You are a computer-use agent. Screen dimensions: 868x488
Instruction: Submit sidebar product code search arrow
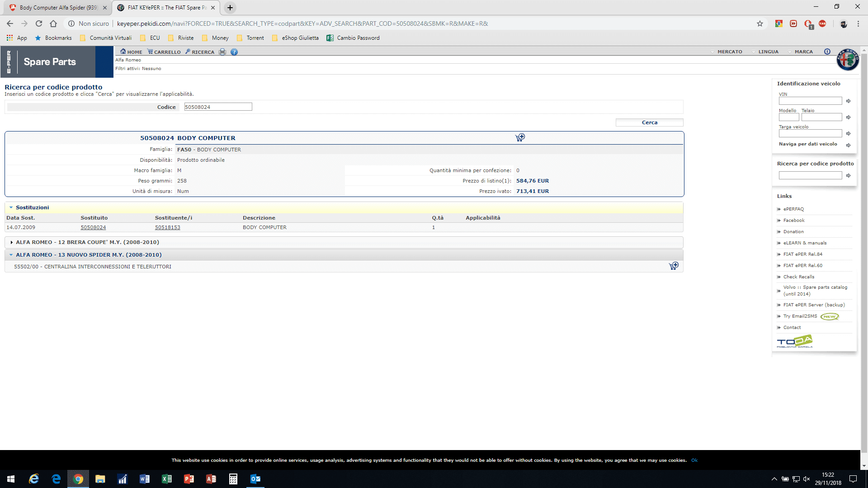(x=849, y=176)
